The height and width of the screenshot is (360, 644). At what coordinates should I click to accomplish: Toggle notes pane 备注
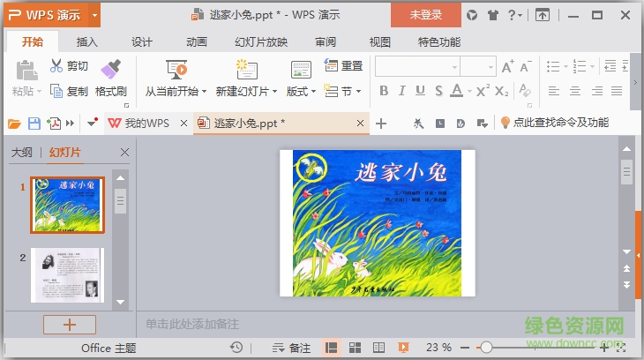(291, 348)
